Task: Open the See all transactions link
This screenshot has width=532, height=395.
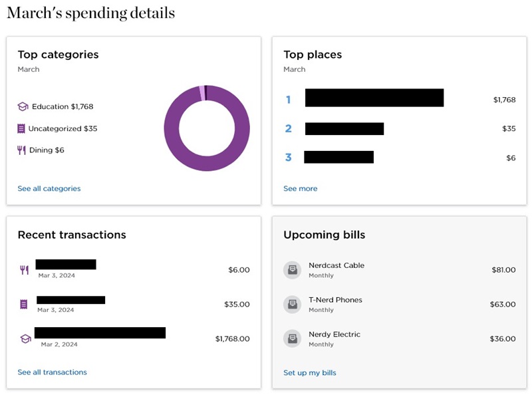Action: pos(52,372)
